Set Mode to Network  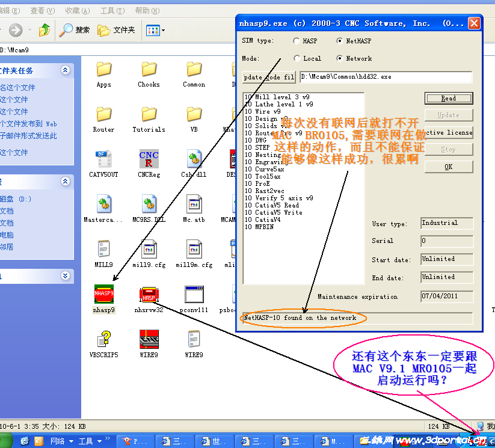pos(339,58)
